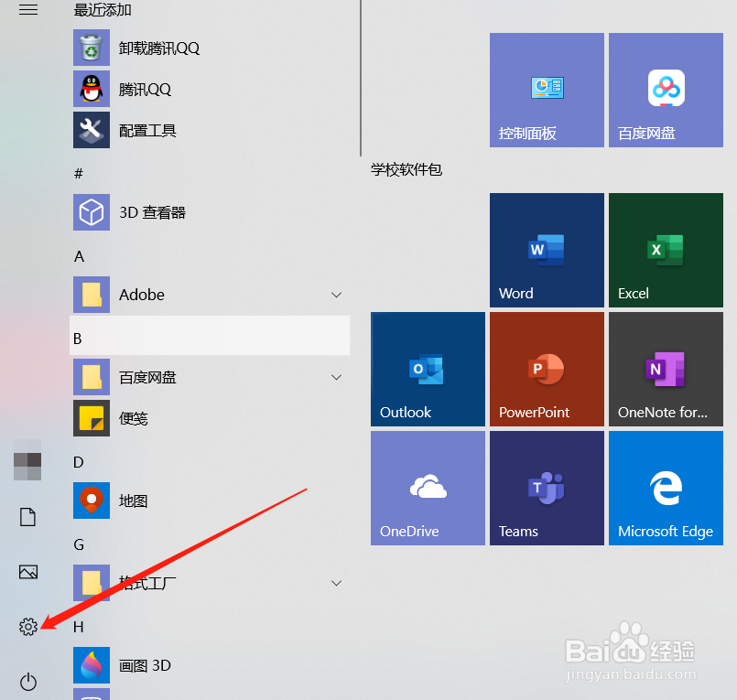This screenshot has height=700, width=737.
Task: Launch the 地图 maps app
Action: coord(210,501)
